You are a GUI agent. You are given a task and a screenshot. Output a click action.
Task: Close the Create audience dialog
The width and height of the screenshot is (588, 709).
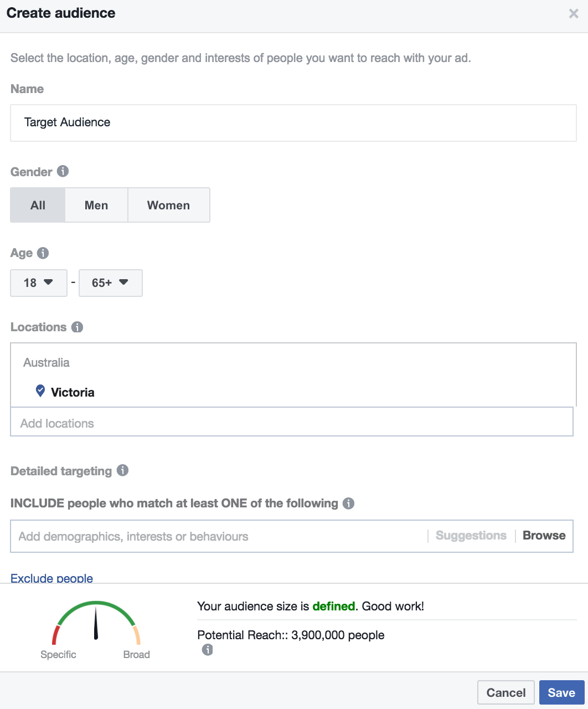point(574,13)
